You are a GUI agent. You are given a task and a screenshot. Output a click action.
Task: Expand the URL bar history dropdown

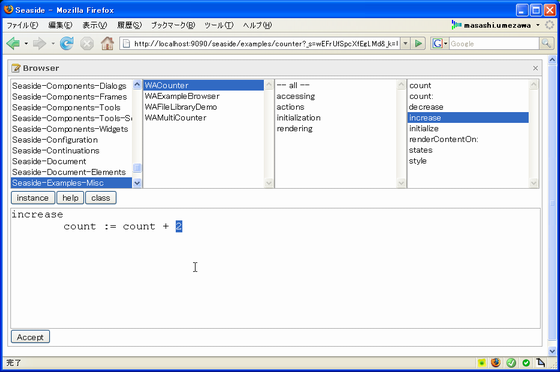405,44
